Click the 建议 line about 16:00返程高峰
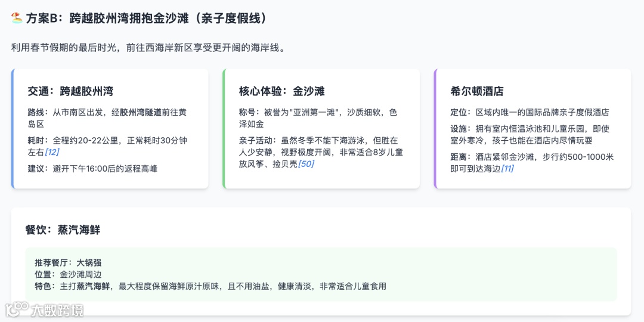 click(92, 168)
